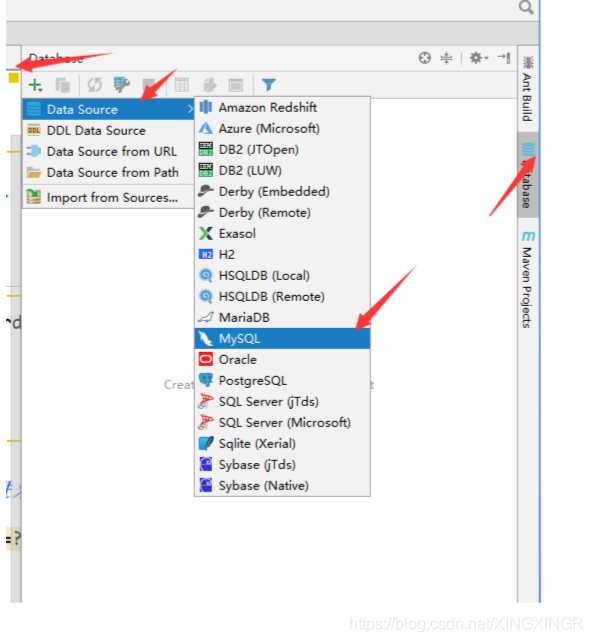Screen dimensions: 593x642
Task: Choose Import from Sources...
Action: click(109, 197)
